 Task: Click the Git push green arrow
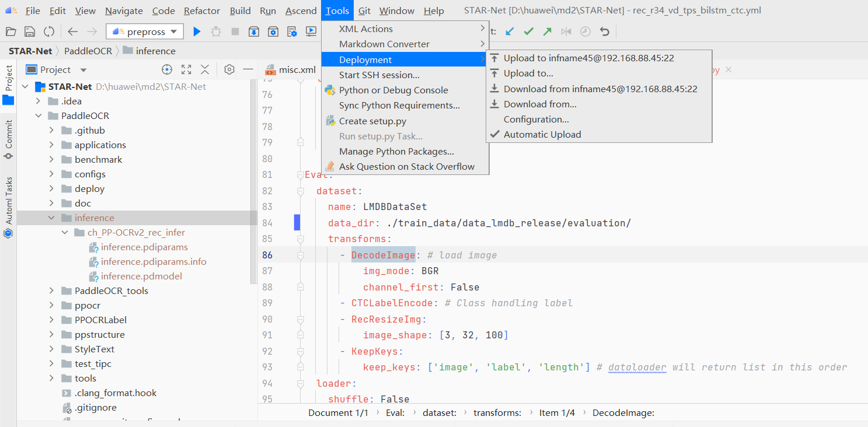pos(547,32)
